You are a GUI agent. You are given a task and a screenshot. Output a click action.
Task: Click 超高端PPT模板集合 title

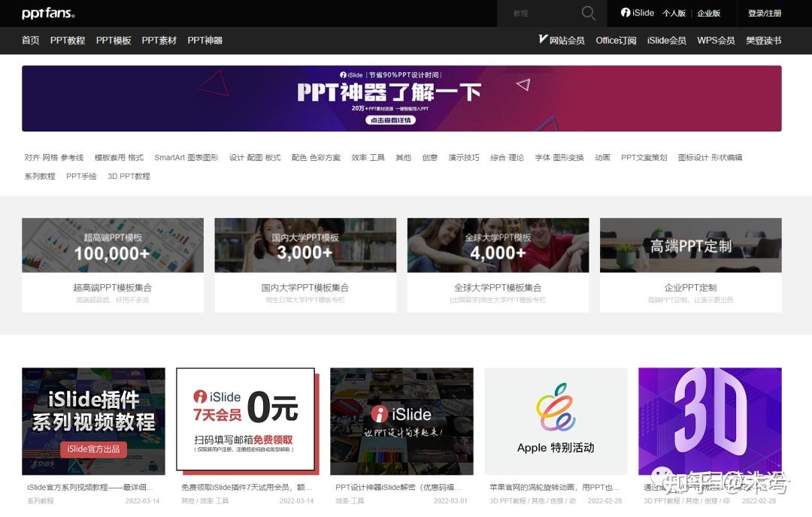point(112,288)
